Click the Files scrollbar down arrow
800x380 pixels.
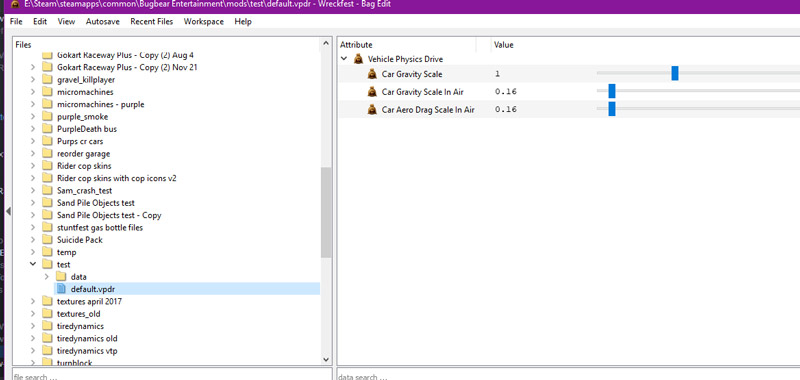tap(326, 360)
